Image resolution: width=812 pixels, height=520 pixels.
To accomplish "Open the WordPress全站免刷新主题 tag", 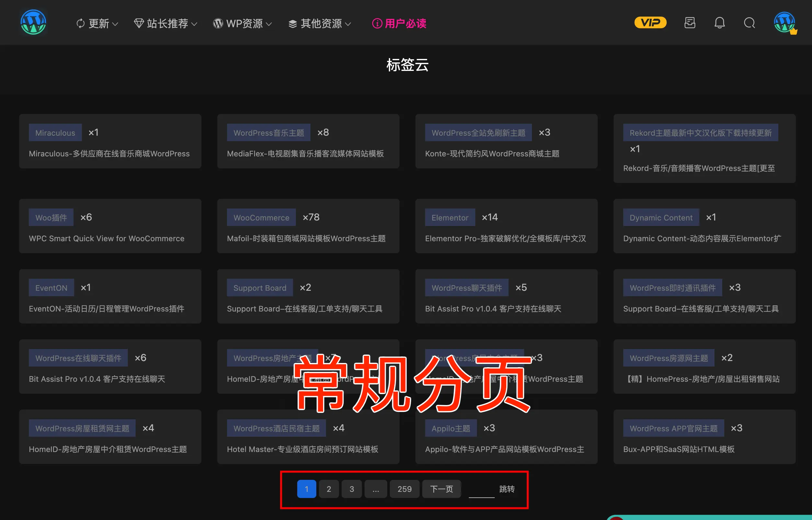I will click(479, 132).
